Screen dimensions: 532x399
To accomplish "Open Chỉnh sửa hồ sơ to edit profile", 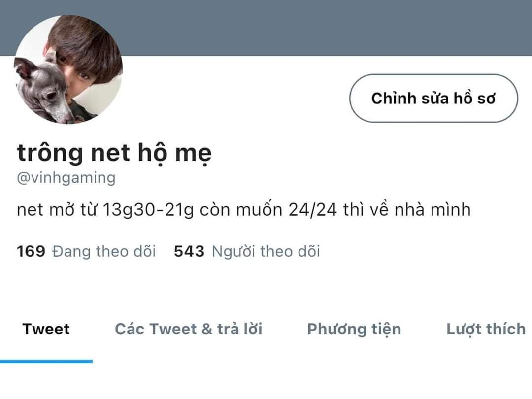I will pyautogui.click(x=433, y=99).
